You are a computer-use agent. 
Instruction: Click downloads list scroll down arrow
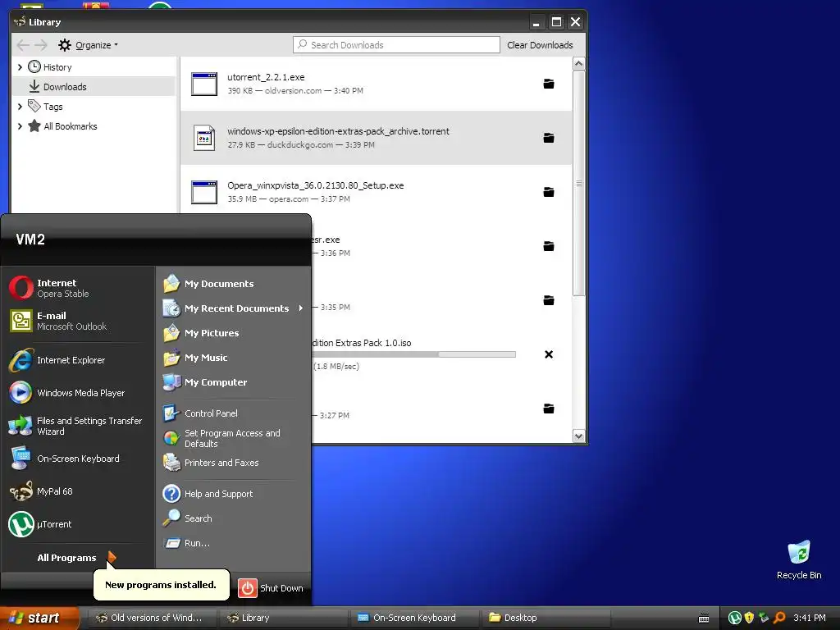pyautogui.click(x=578, y=436)
